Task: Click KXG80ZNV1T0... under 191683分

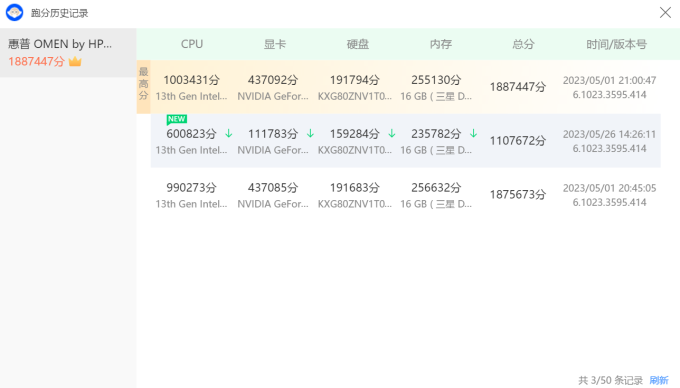Action: click(x=355, y=204)
